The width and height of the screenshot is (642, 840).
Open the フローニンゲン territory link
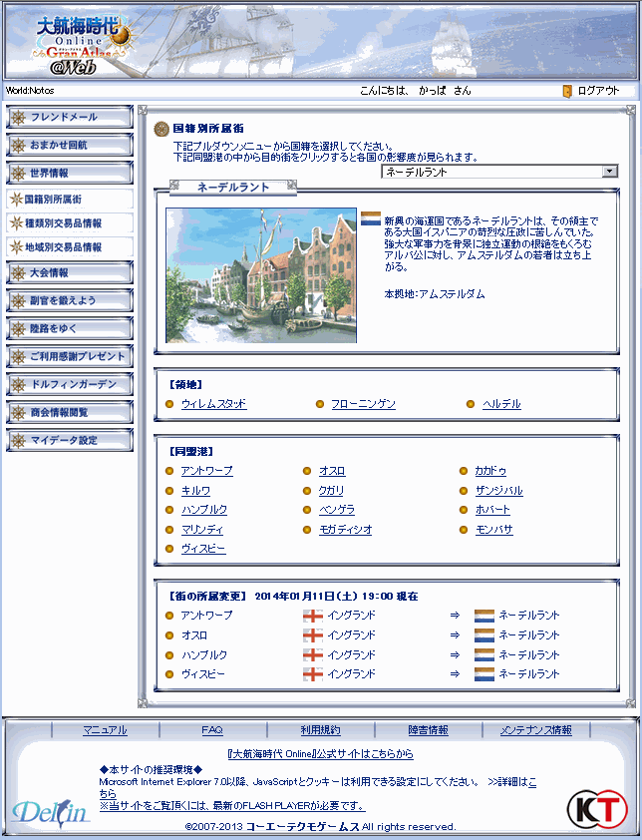363,404
